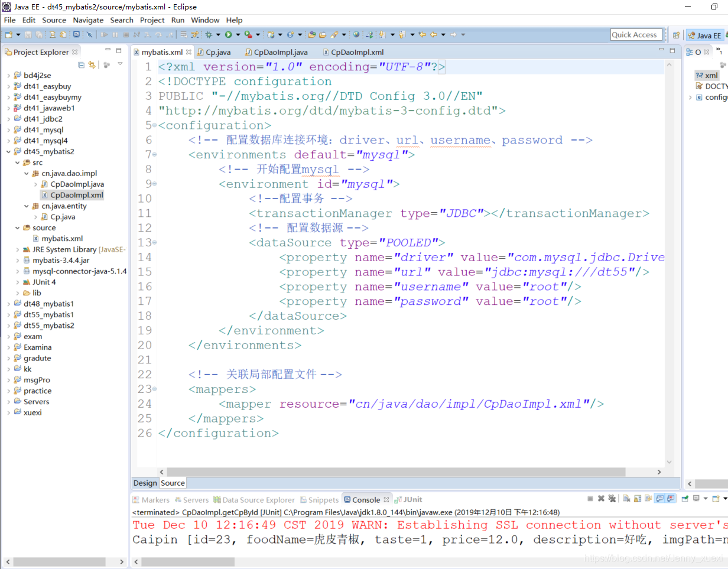Image resolution: width=728 pixels, height=569 pixels.
Task: Collapse the configuration element fold on line 5
Action: coord(155,126)
